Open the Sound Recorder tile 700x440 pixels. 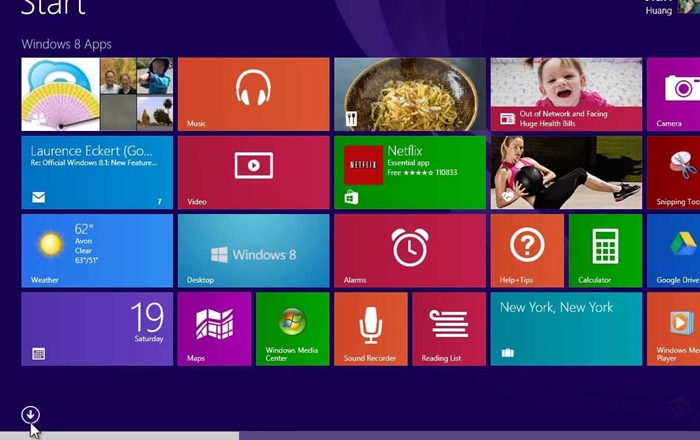[371, 329]
